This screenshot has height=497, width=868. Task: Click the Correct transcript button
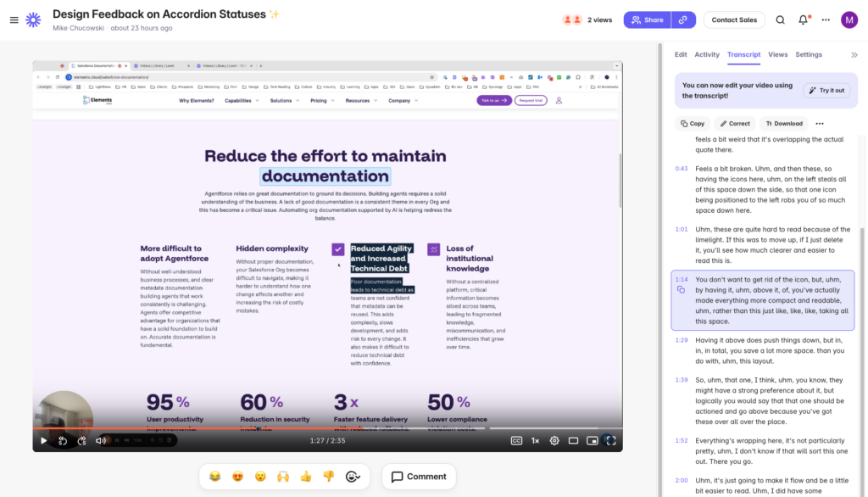[735, 124]
